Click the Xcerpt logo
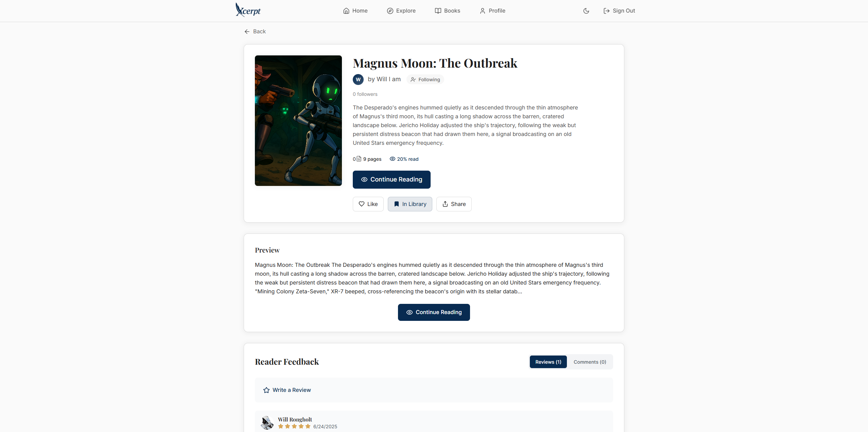 tap(248, 10)
